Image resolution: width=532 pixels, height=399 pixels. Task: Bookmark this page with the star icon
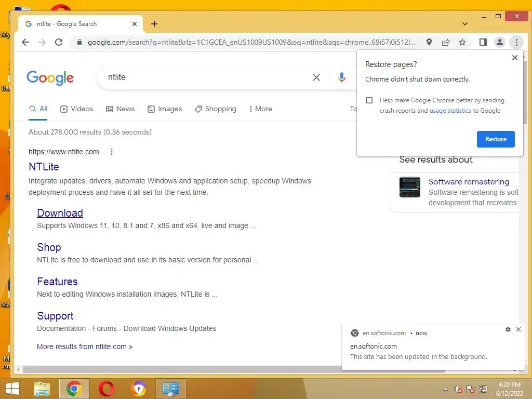pos(462,42)
